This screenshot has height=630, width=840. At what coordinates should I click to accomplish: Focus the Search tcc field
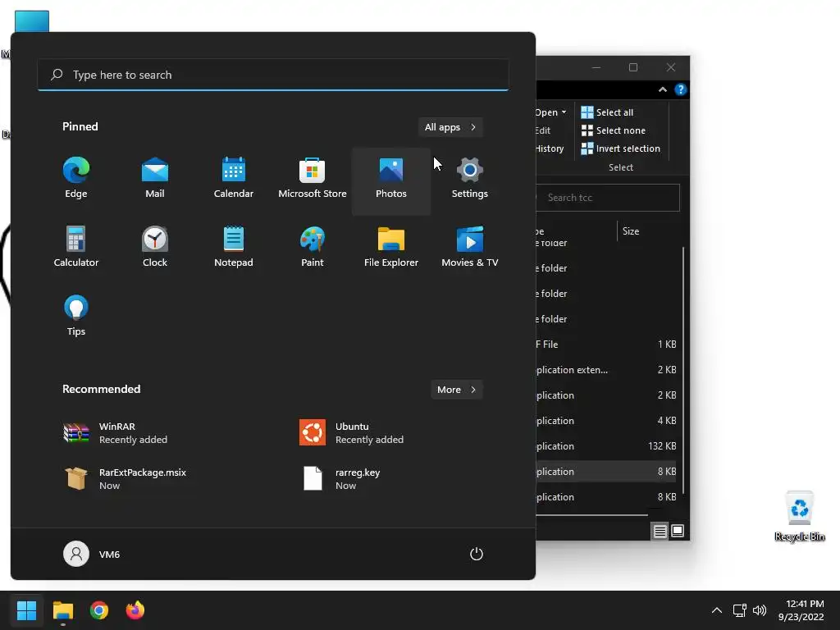click(x=609, y=198)
